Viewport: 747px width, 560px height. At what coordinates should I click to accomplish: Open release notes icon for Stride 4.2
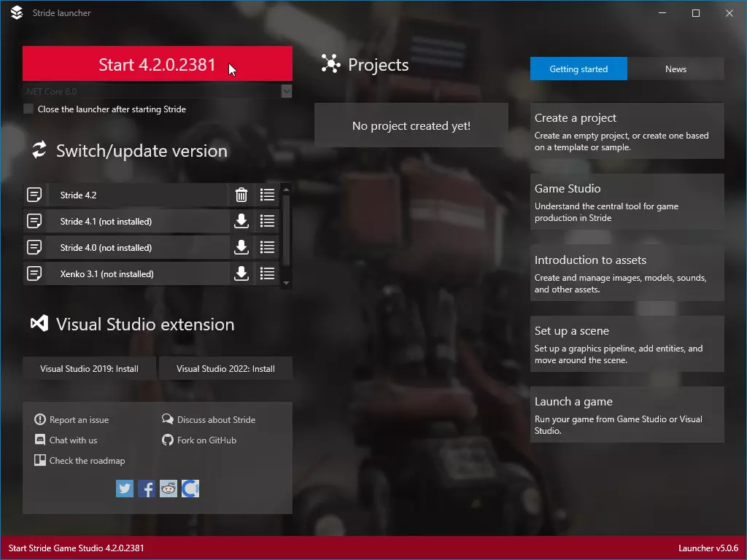click(x=34, y=195)
